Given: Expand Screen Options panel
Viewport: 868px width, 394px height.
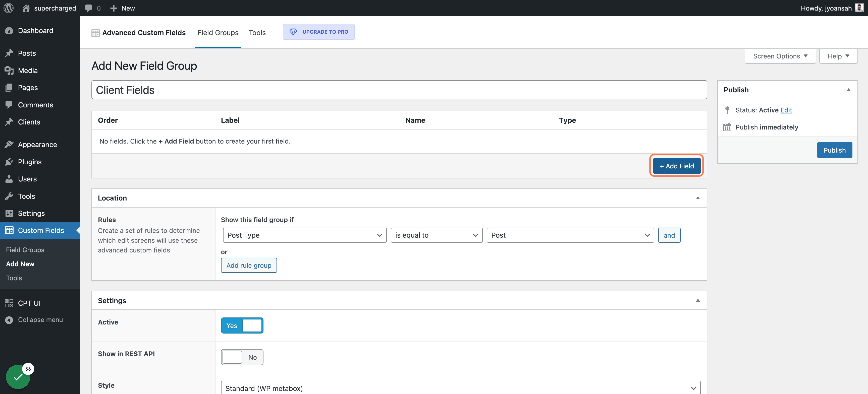Looking at the screenshot, I should (x=780, y=56).
